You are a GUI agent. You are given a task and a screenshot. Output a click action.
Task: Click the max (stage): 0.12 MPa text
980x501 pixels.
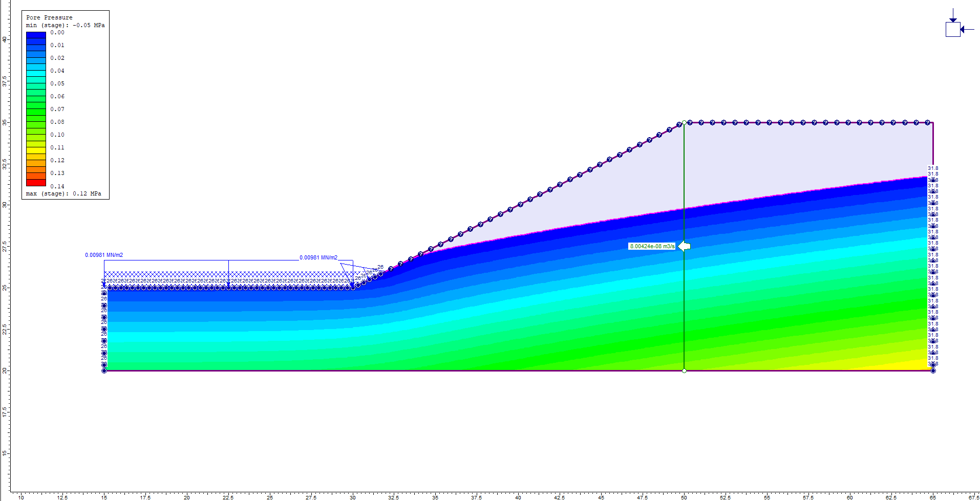(x=63, y=193)
